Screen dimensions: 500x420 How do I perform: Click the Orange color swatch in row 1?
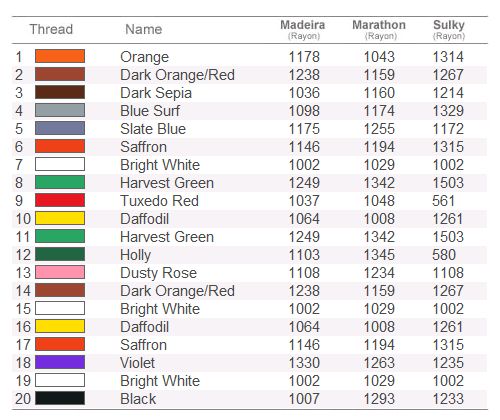click(x=60, y=56)
